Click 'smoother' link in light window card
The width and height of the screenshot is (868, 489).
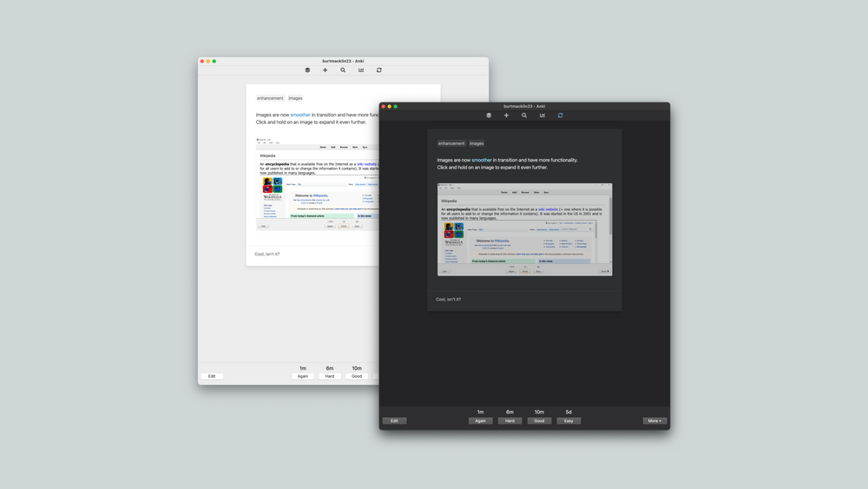coord(300,115)
